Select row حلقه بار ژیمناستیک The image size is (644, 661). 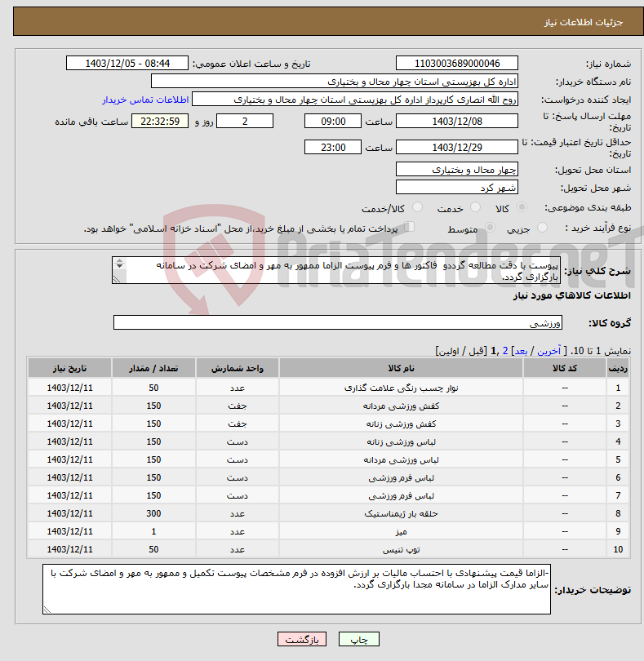(328, 513)
